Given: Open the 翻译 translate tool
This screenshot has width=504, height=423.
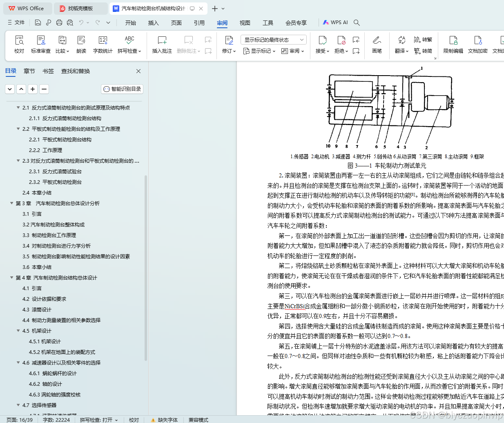Looking at the screenshot, I should [x=402, y=44].
